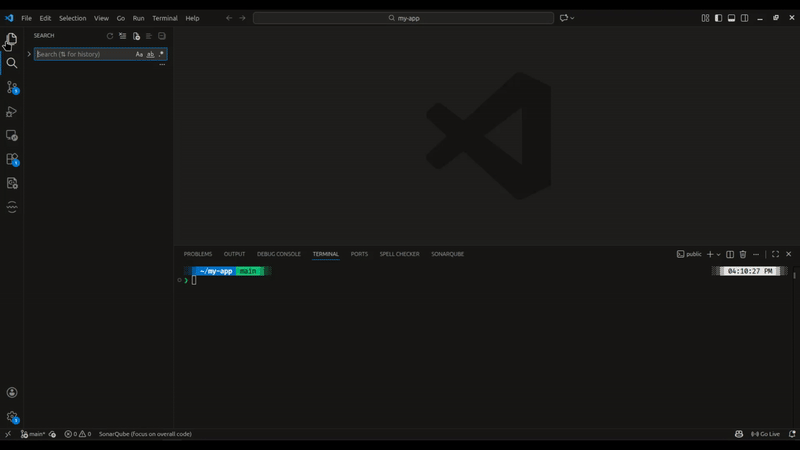Toggle bottom panel visibility
This screenshot has width=800, height=450.
[731, 18]
